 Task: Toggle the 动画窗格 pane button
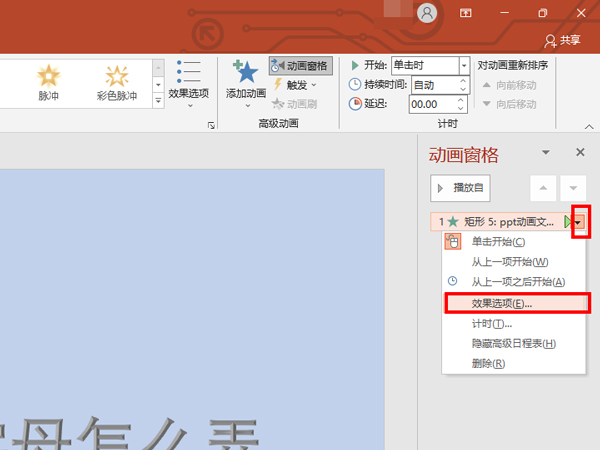[x=300, y=66]
